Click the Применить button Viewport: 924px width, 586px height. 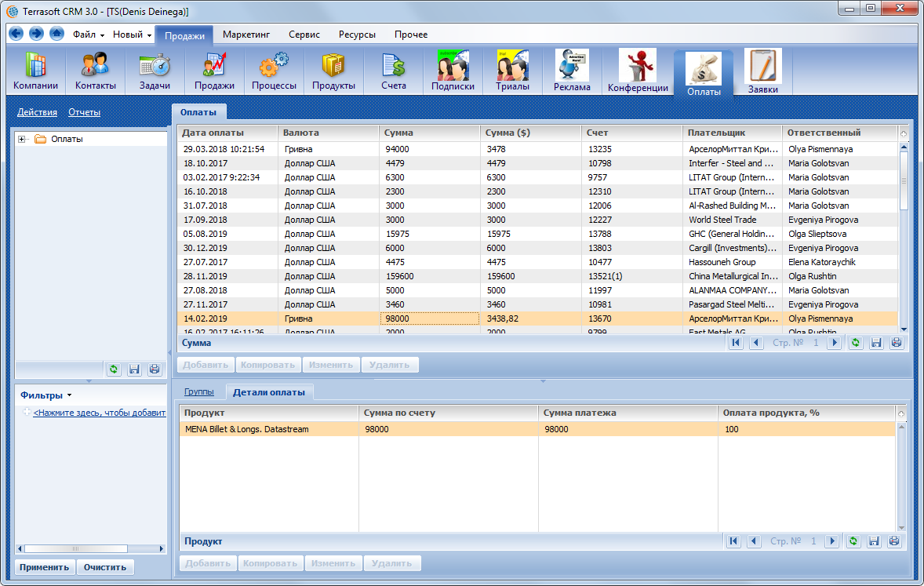click(x=44, y=567)
